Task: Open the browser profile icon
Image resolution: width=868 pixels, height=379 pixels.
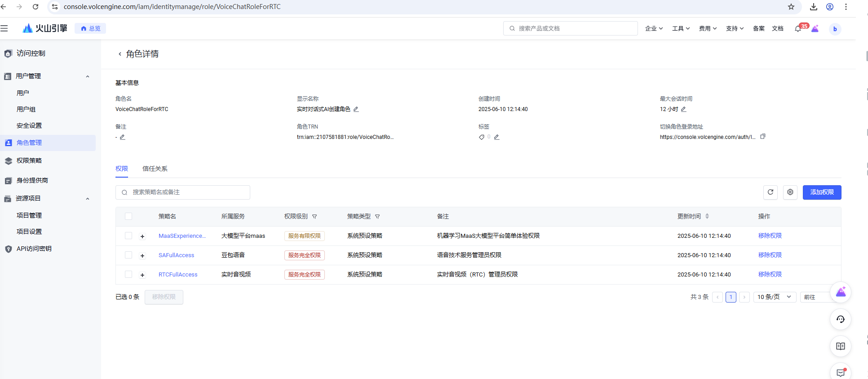Action: (x=830, y=7)
